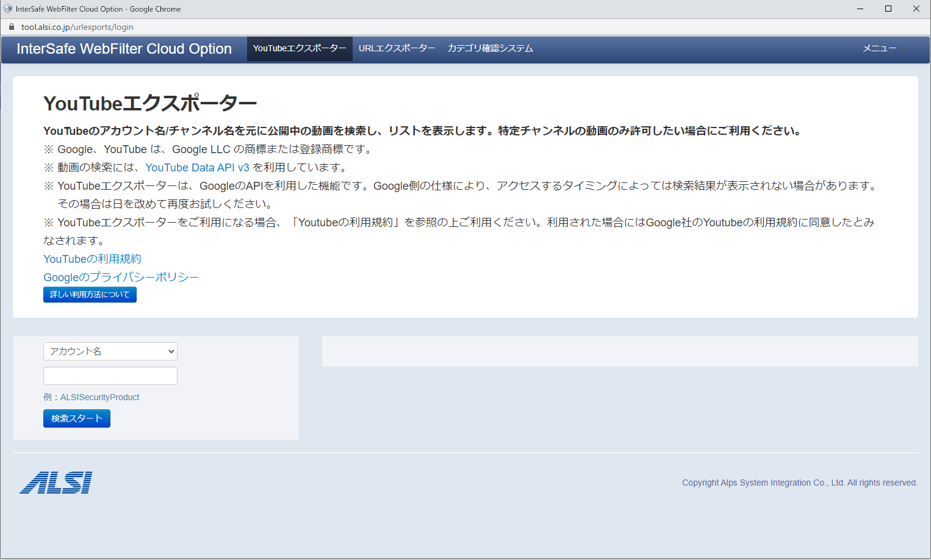Switch to URLエクスポーター tab
The width and height of the screenshot is (931, 560).
(x=397, y=49)
